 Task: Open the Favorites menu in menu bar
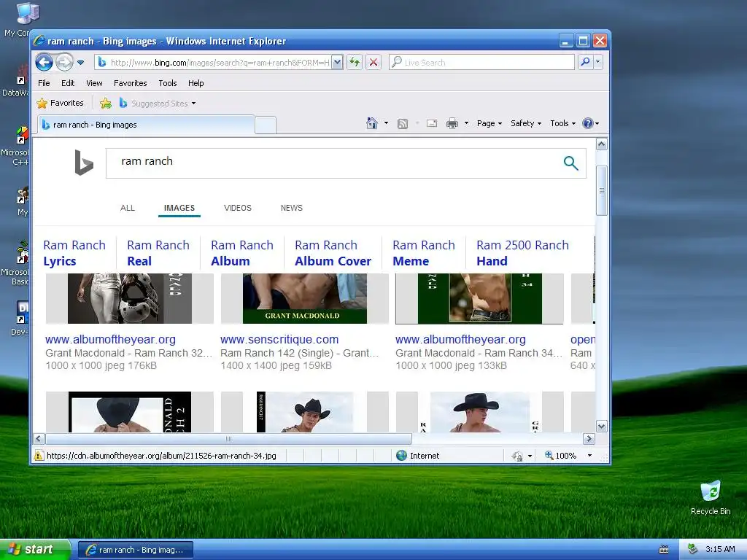[130, 83]
